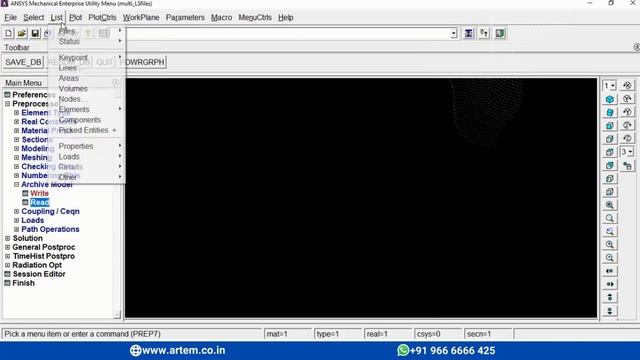Open the active window number 1 dropdown
Screen dimensions: 640x360
609,86
